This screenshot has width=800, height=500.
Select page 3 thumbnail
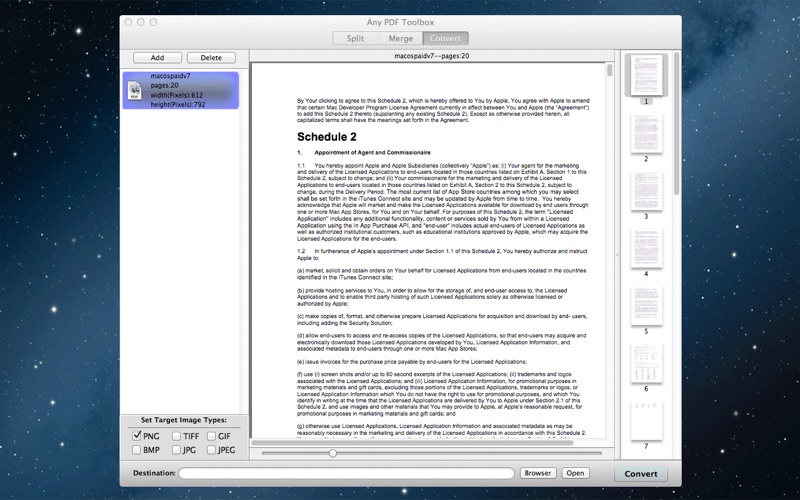tap(646, 191)
